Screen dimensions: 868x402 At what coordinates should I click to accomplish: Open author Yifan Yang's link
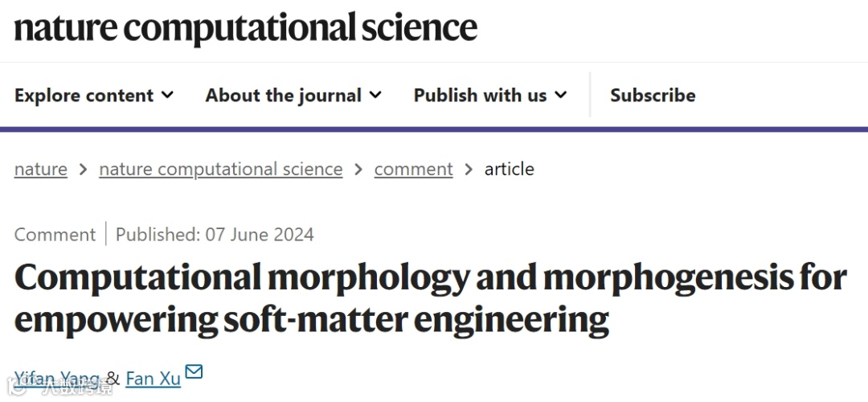56,378
